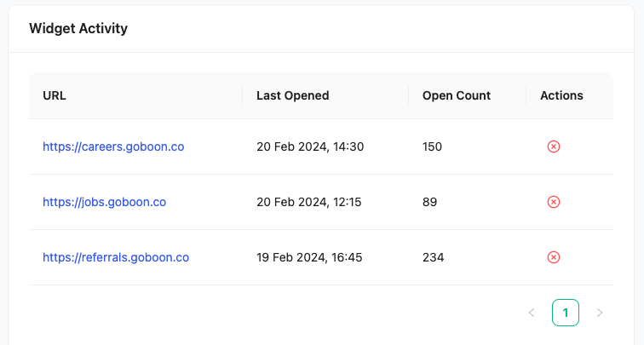Click the open count value 234

433,257
